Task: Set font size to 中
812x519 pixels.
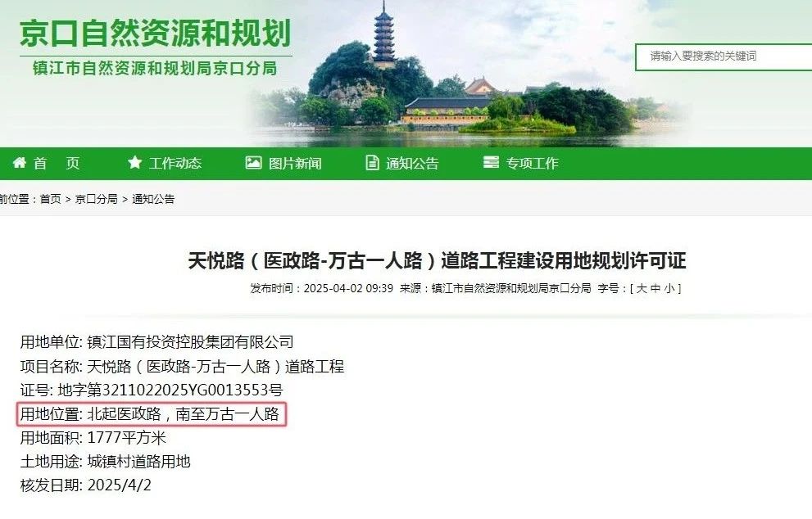Action: [655, 289]
